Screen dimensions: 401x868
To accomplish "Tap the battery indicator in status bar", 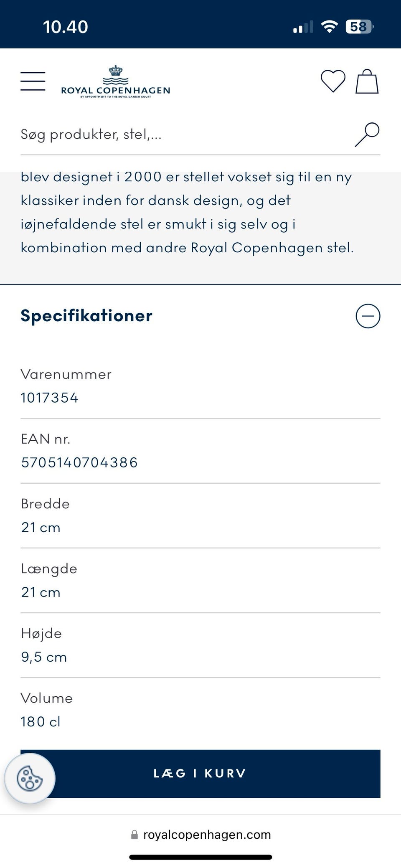I will tap(359, 27).
